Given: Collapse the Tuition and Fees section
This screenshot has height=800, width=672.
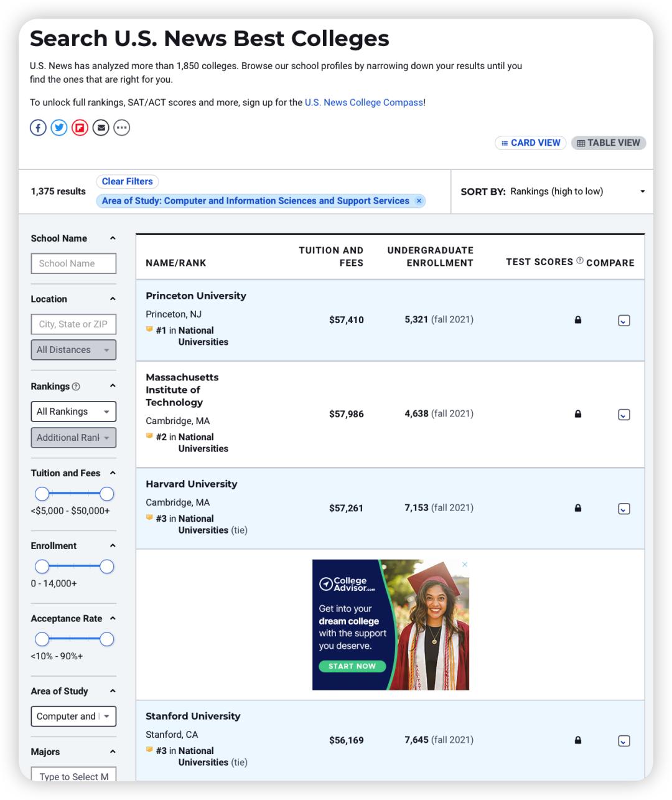Looking at the screenshot, I should [113, 473].
